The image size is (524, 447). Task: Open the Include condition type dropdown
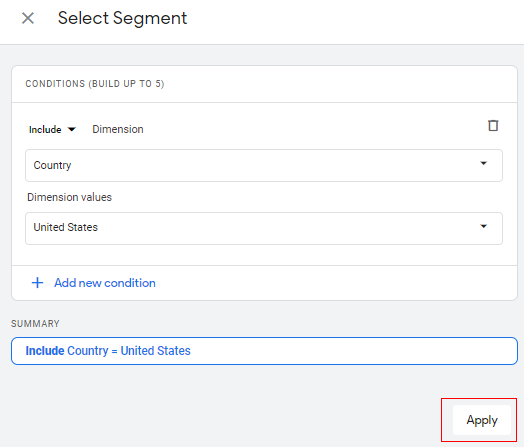52,129
